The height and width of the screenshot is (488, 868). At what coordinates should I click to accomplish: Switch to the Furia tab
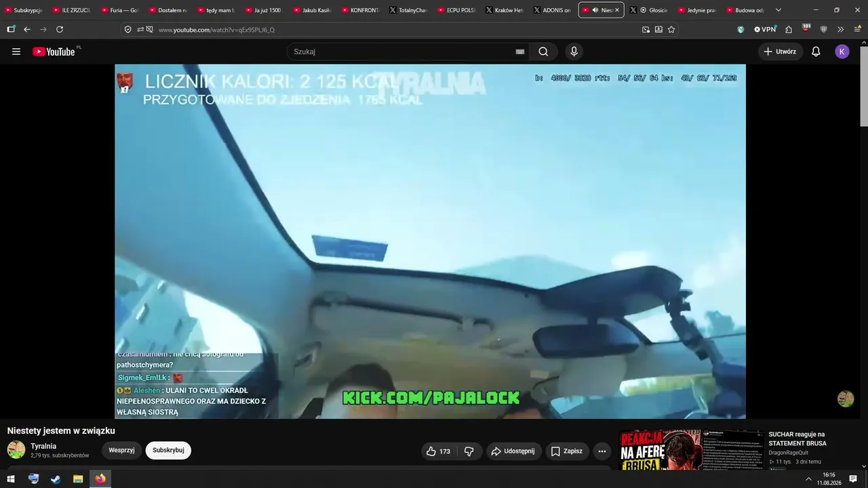pos(120,10)
